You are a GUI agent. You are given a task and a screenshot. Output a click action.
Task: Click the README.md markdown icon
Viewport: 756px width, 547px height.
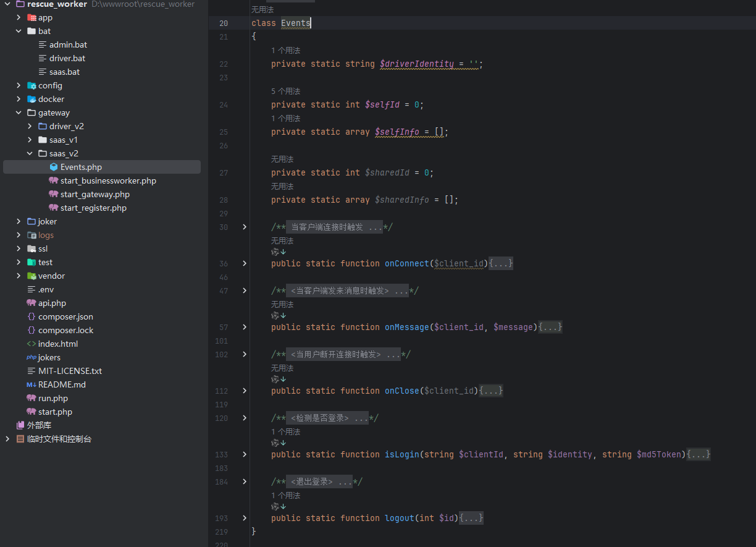pyautogui.click(x=31, y=385)
